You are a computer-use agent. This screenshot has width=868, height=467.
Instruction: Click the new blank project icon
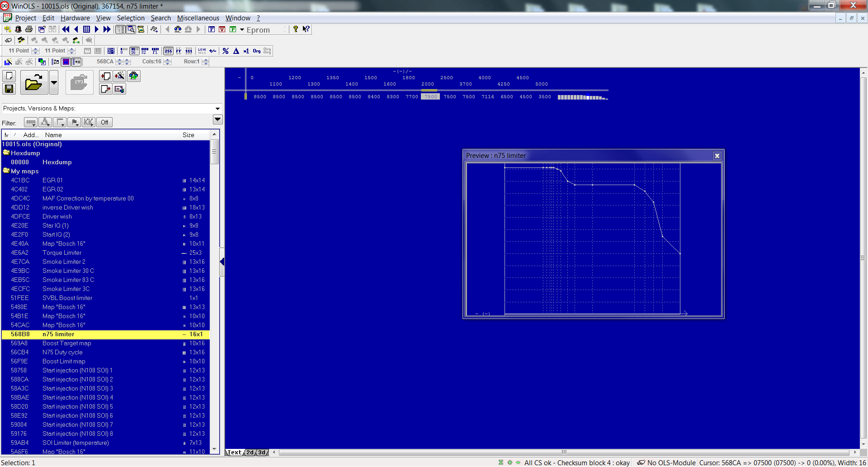coord(9,76)
